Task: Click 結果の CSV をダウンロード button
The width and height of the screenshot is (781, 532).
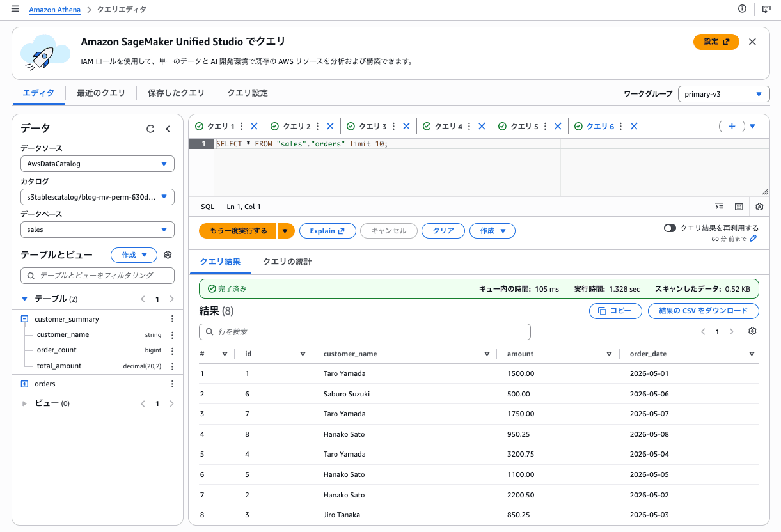Action: (703, 311)
